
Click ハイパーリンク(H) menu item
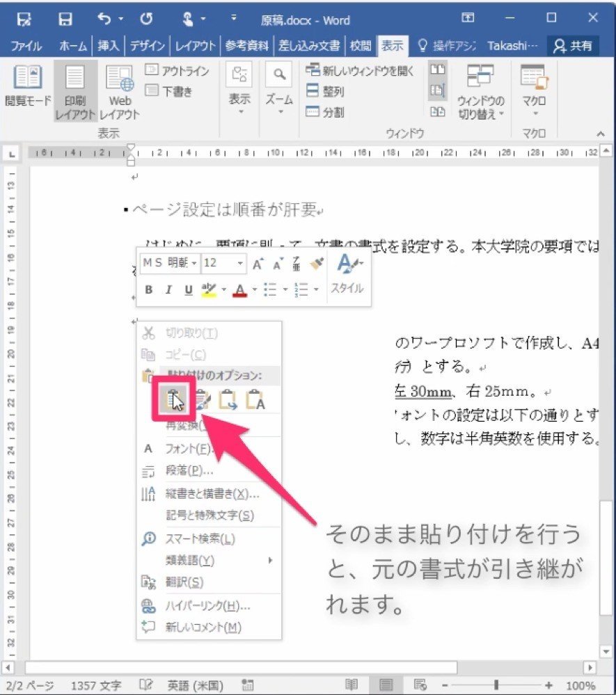pos(209,605)
